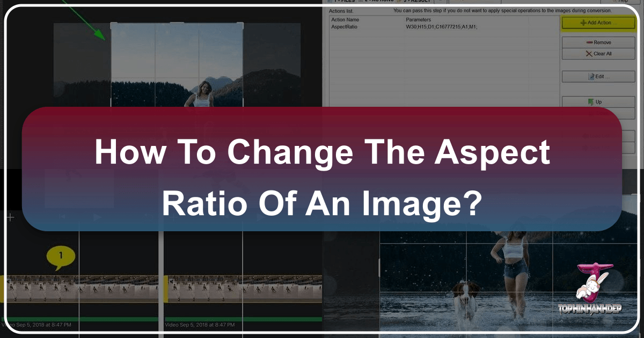Click the Aspect Ratio headline title banner
This screenshot has height=338, width=644.
(322, 178)
